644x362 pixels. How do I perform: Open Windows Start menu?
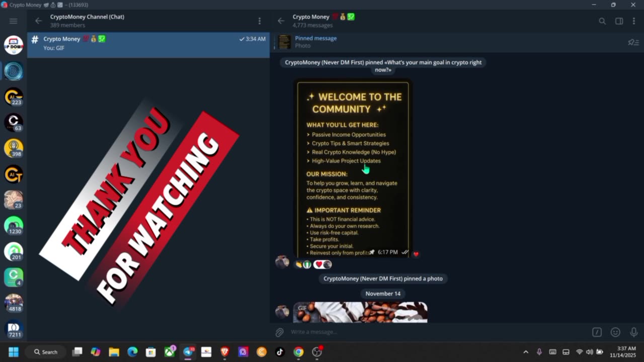tap(14, 352)
